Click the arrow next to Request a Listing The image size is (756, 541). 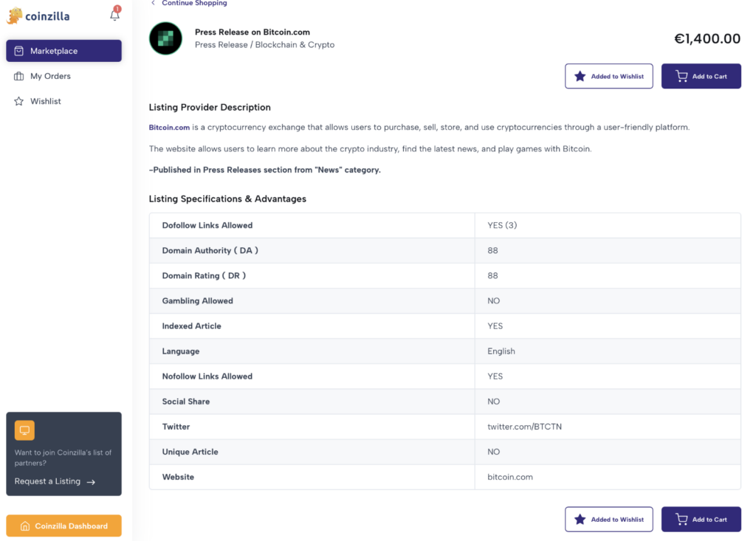point(91,482)
